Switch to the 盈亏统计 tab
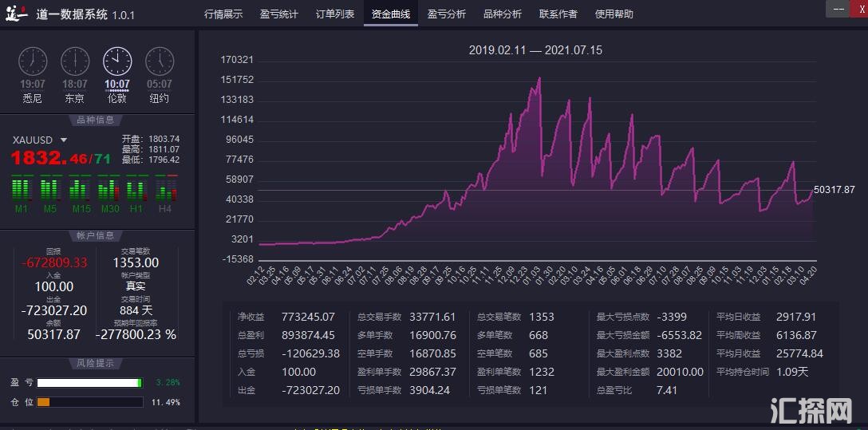The image size is (868, 430). (x=279, y=14)
